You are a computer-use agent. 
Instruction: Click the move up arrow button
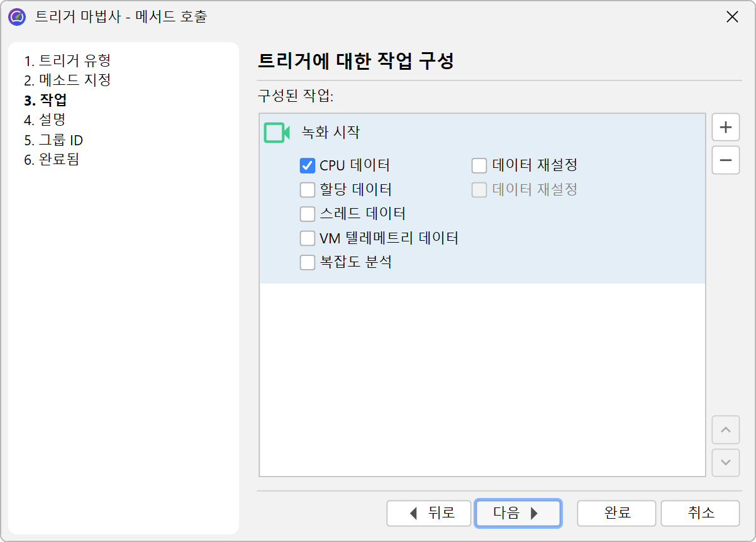(725, 430)
